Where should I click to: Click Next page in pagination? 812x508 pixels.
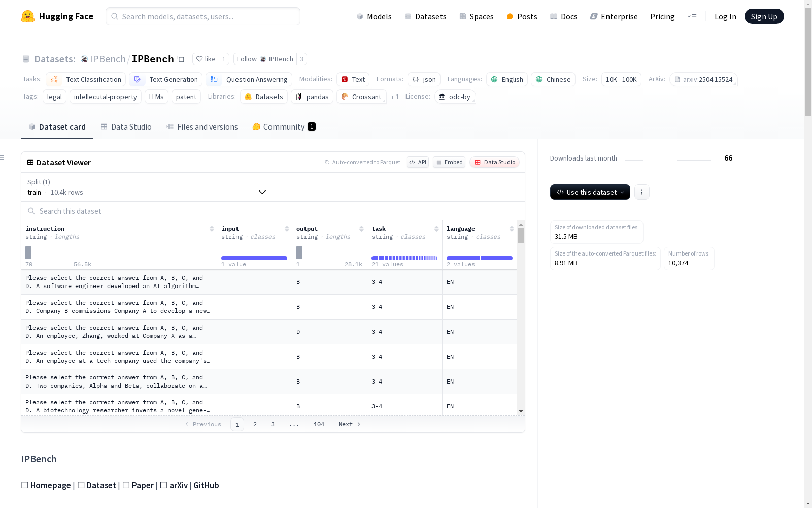tap(349, 424)
